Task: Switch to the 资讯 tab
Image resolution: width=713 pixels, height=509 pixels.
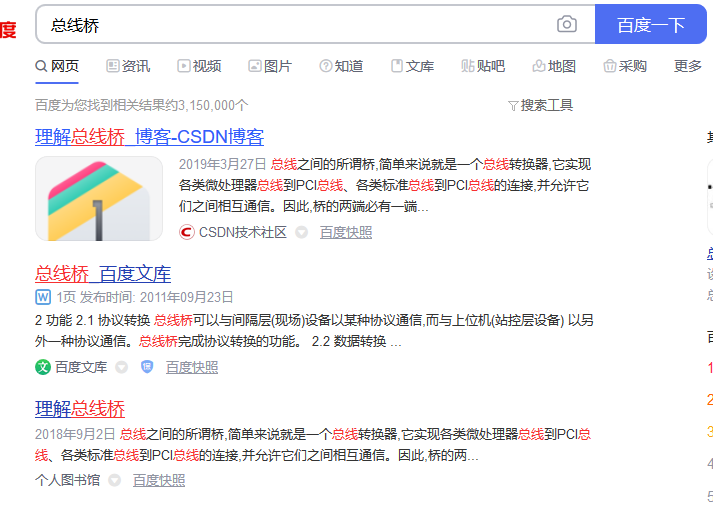Action: coord(128,66)
